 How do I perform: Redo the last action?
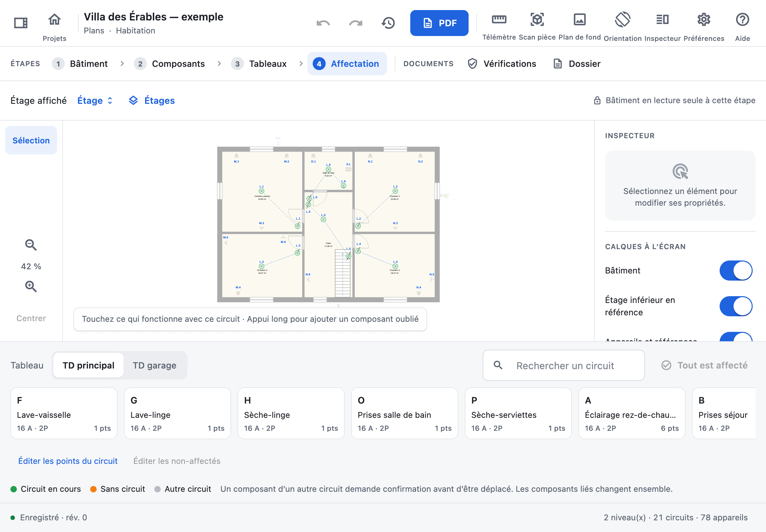pos(355,23)
